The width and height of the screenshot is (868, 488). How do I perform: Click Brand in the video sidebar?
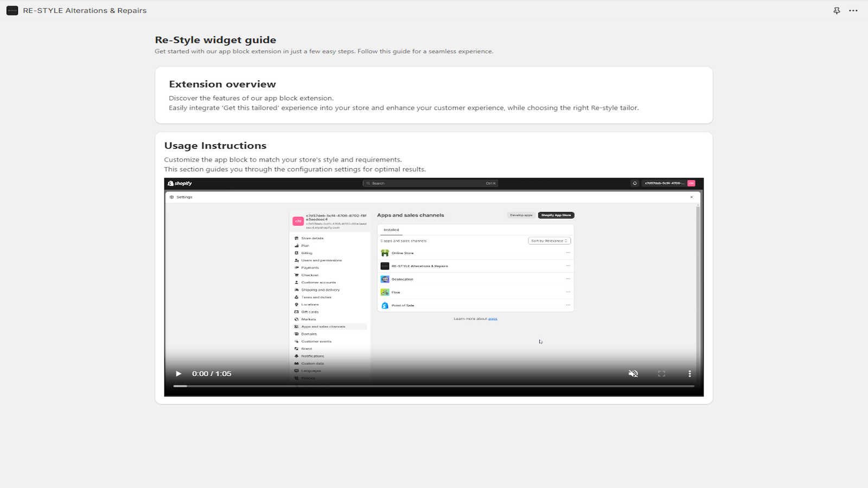(x=307, y=349)
